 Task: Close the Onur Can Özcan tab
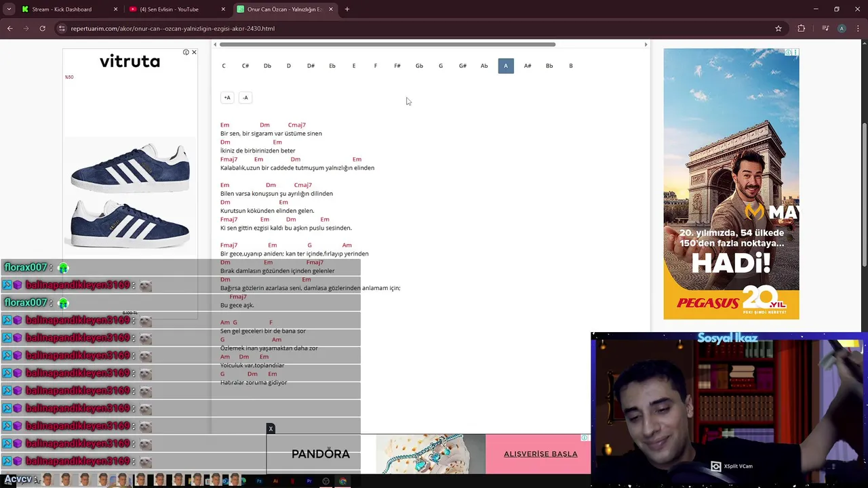pyautogui.click(x=331, y=9)
